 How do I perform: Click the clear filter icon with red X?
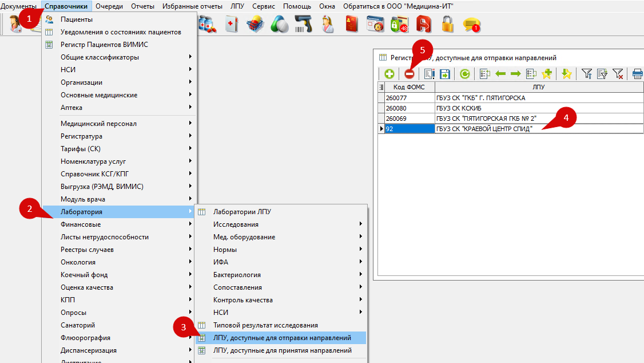click(618, 74)
